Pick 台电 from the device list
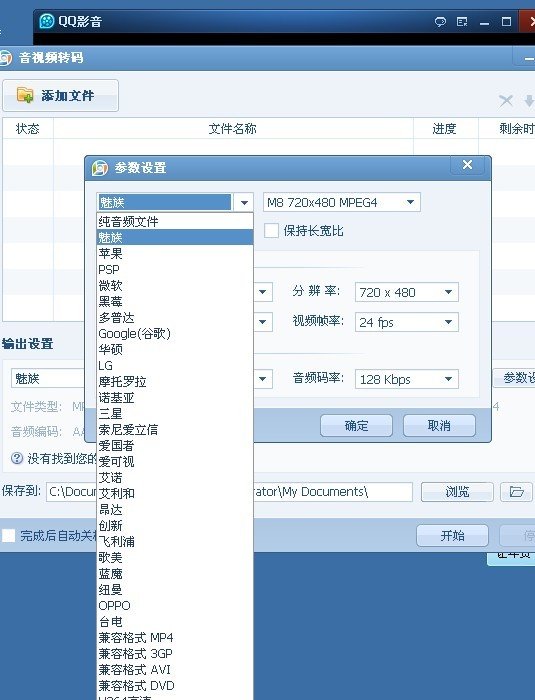The width and height of the screenshot is (535, 700). [x=175, y=622]
